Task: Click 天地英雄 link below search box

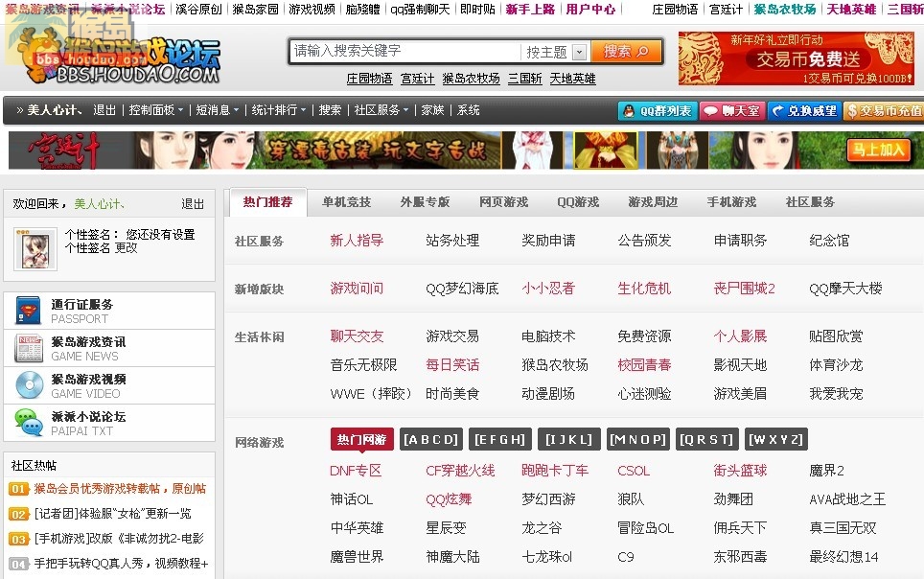Action: click(573, 79)
